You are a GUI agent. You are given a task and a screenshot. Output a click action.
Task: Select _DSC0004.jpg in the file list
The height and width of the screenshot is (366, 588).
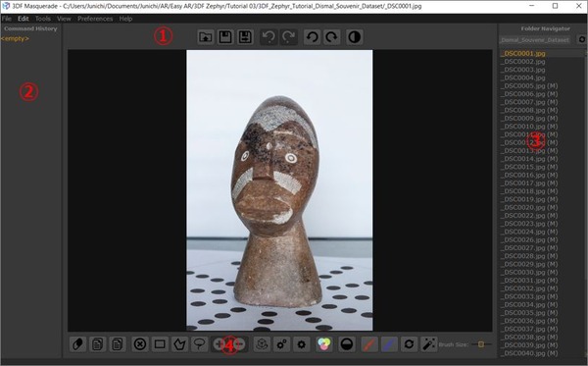pyautogui.click(x=522, y=78)
